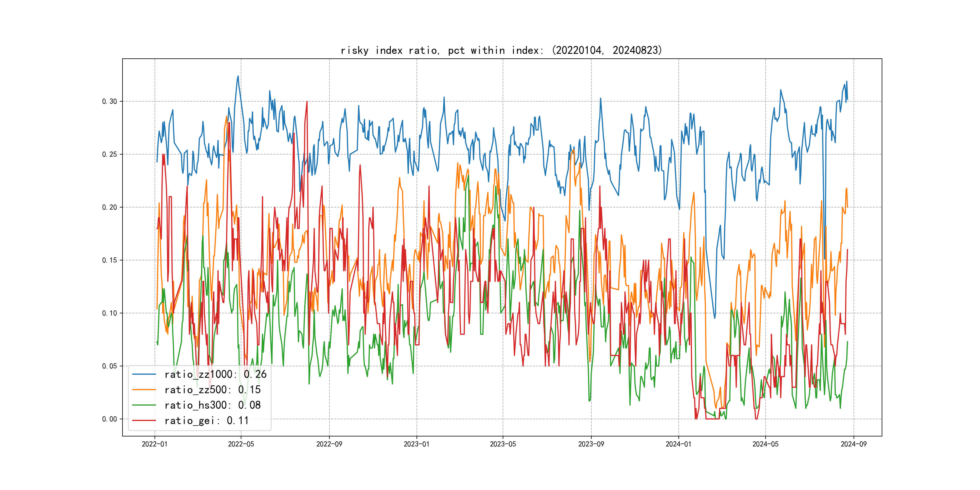This screenshot has height=490, width=980.
Task: Click the green legend line swatch
Action: [x=144, y=405]
